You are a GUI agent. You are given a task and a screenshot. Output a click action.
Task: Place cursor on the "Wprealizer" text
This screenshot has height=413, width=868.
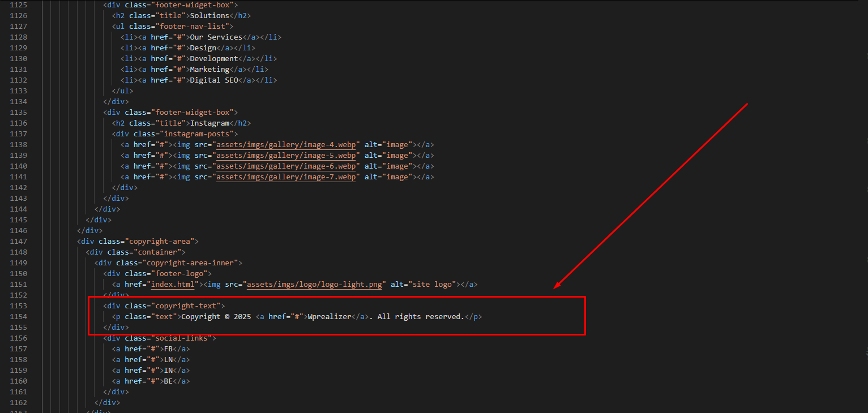point(329,317)
